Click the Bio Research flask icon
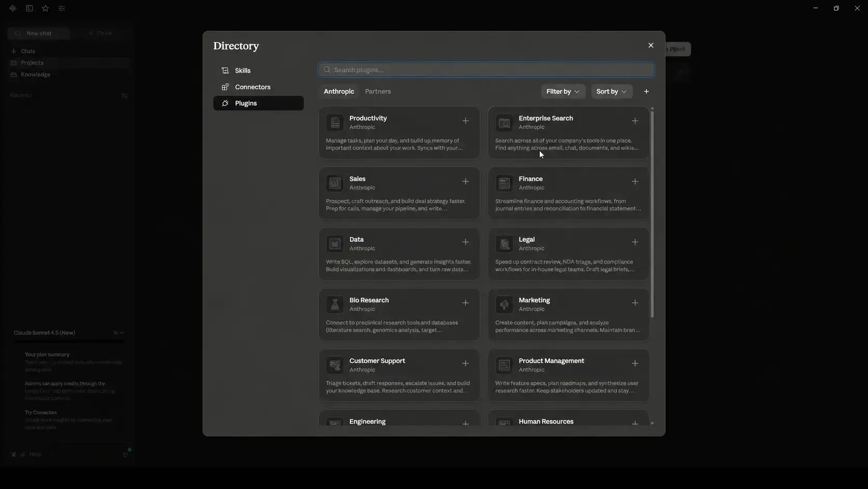 (x=335, y=305)
